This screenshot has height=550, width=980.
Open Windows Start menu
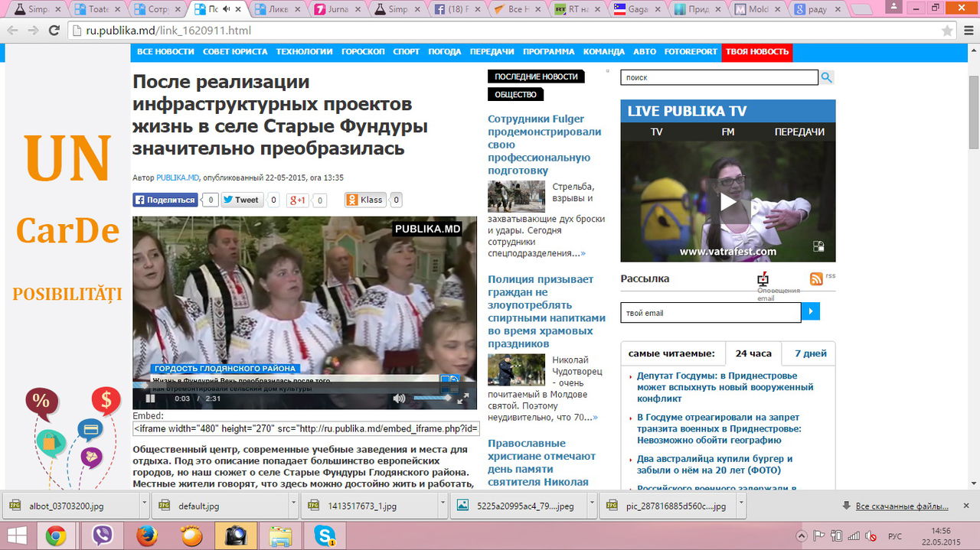click(17, 535)
